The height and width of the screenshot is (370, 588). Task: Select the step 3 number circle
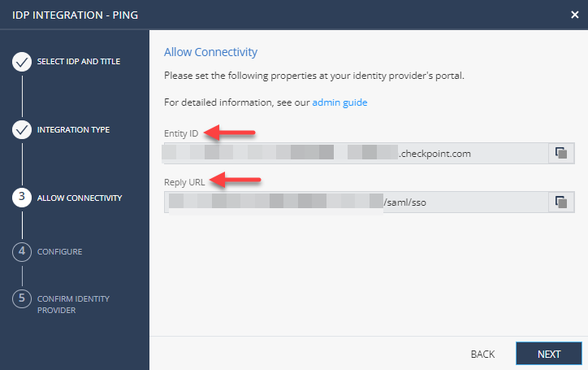click(x=23, y=198)
